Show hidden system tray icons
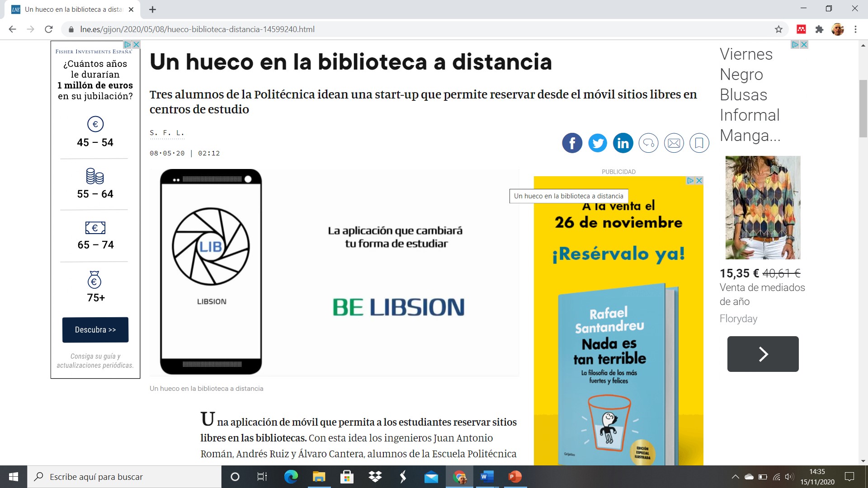The image size is (868, 488). pyautogui.click(x=735, y=477)
